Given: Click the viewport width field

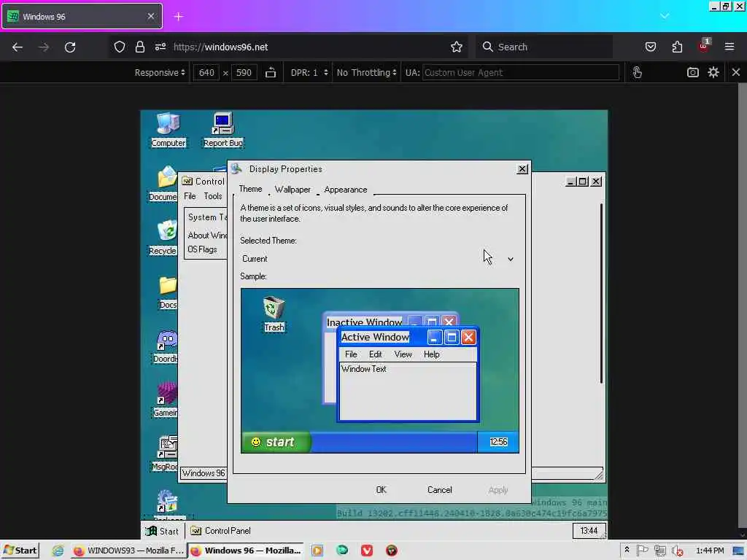Looking at the screenshot, I should (206, 72).
